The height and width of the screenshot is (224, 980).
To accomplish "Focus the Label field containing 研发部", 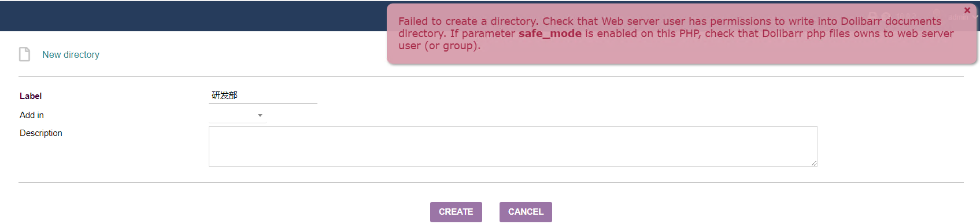I will (263, 96).
